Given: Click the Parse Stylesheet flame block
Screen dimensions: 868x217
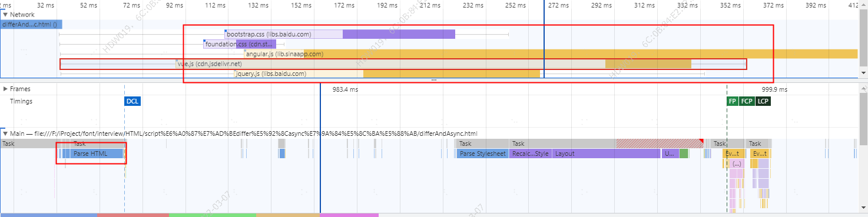Looking at the screenshot, I should pyautogui.click(x=482, y=153).
